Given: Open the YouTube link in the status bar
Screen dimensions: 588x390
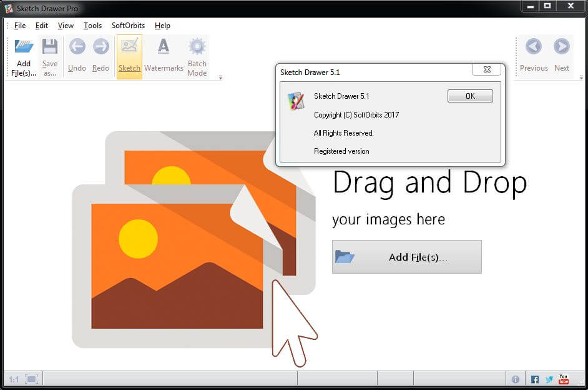Looking at the screenshot, I should (x=563, y=378).
